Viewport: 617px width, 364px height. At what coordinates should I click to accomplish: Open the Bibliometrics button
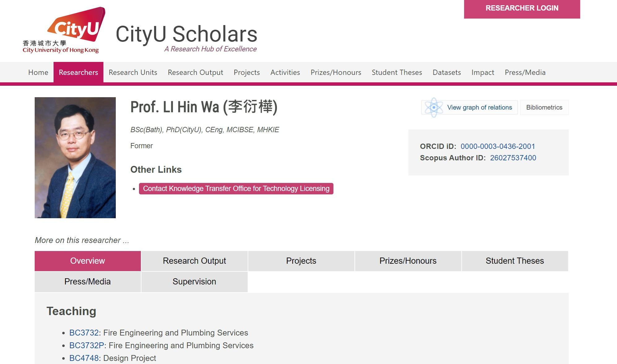point(544,107)
